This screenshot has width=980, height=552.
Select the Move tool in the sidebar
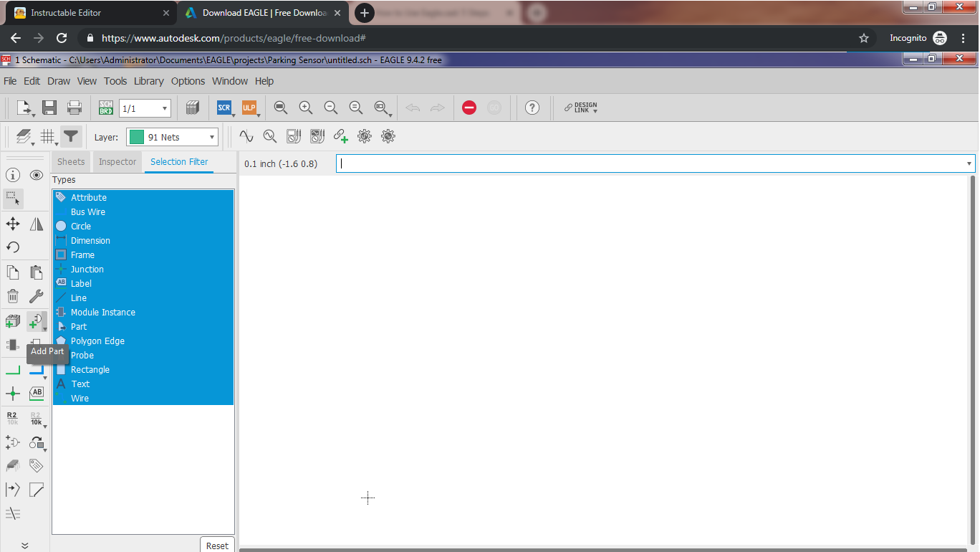[x=13, y=224]
